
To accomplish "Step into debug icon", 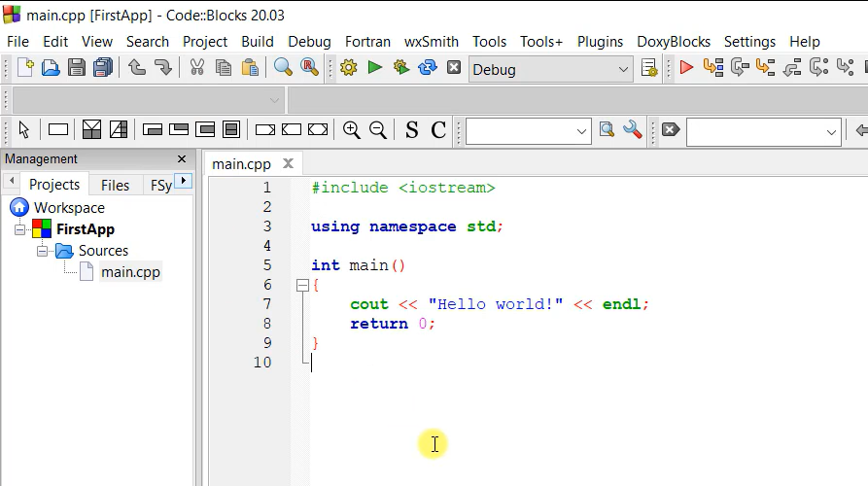I will [x=766, y=68].
